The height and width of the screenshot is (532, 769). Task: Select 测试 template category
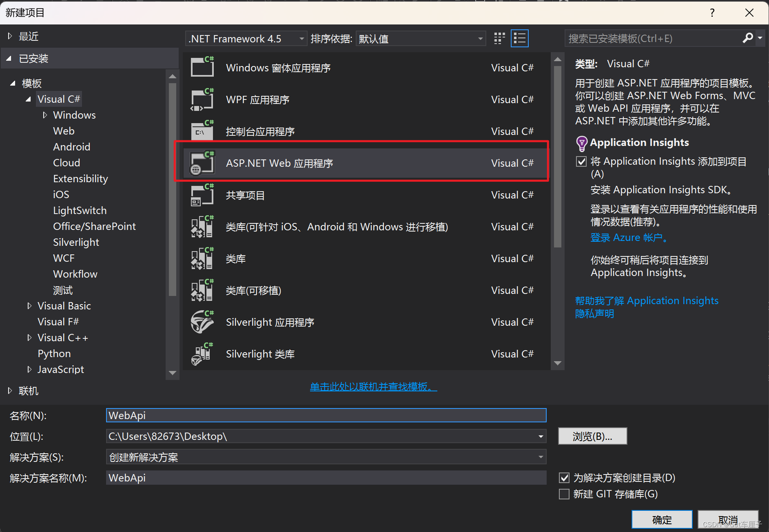[63, 290]
